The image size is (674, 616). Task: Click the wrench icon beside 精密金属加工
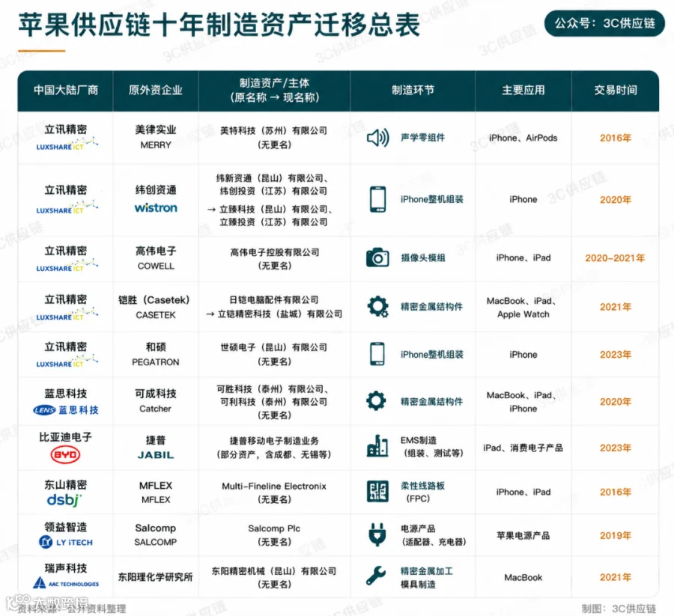[x=376, y=576]
